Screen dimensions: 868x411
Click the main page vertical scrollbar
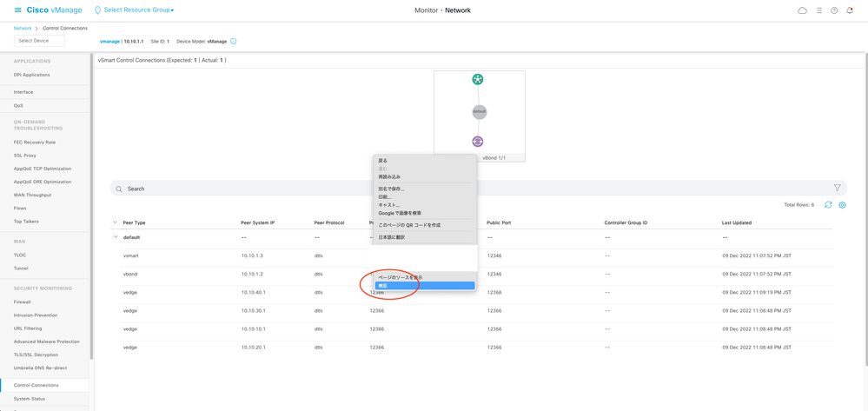click(x=865, y=210)
